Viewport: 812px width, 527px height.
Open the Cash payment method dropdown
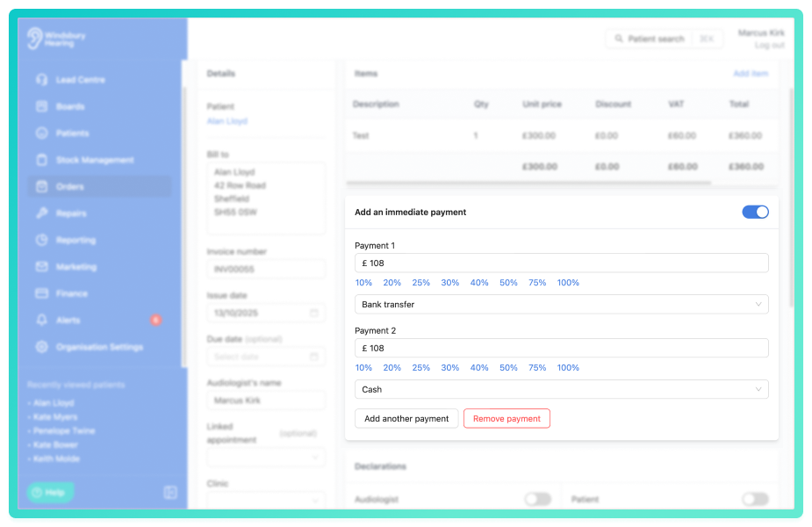561,389
